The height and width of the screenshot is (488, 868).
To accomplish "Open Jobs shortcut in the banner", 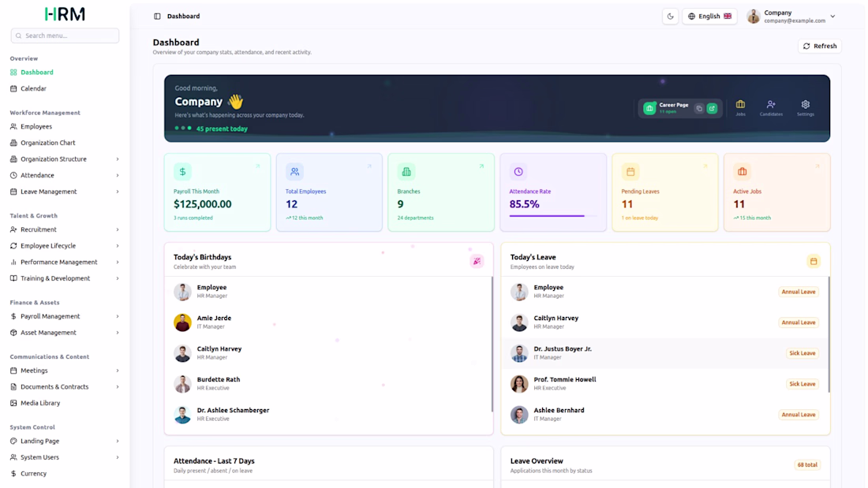I will (740, 108).
